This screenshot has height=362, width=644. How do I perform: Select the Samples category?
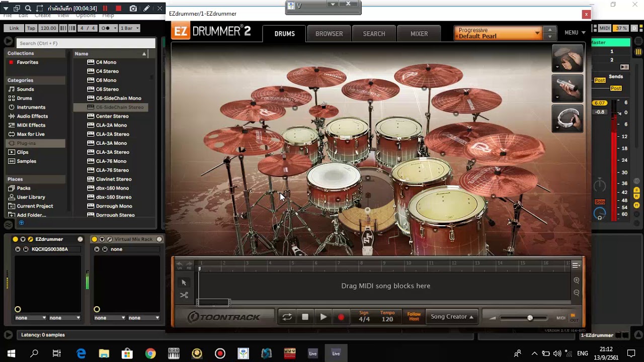(26, 161)
